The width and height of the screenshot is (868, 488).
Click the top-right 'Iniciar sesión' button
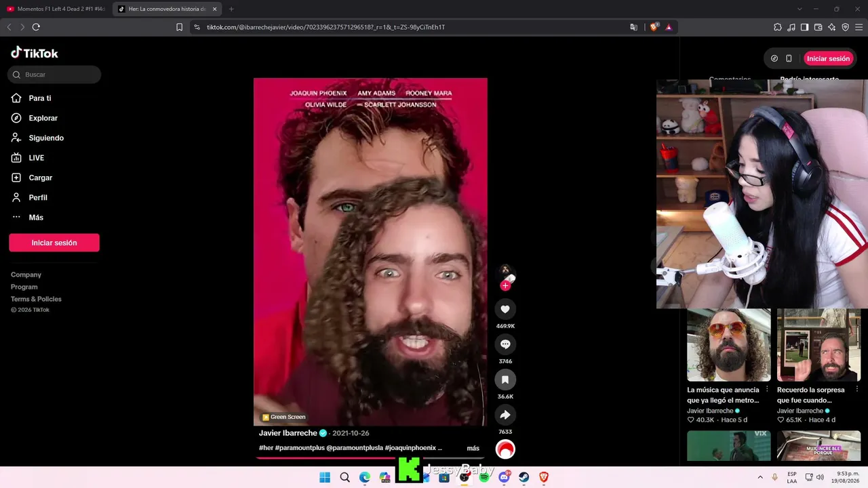828,58
